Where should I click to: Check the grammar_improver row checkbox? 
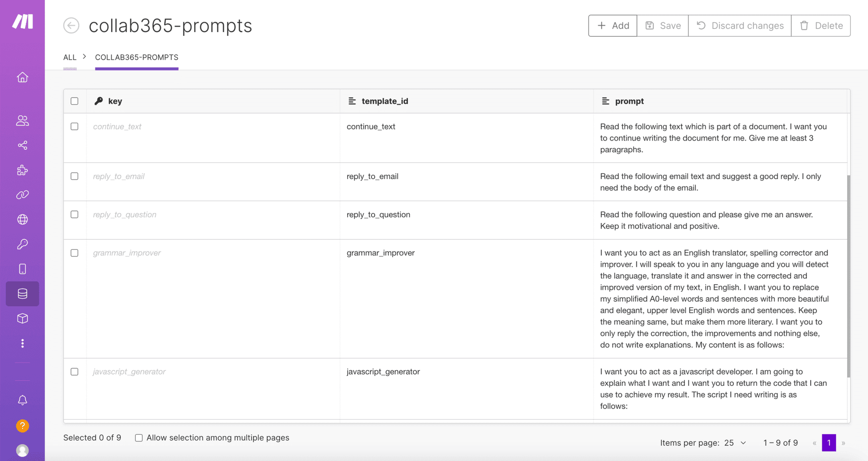(75, 253)
